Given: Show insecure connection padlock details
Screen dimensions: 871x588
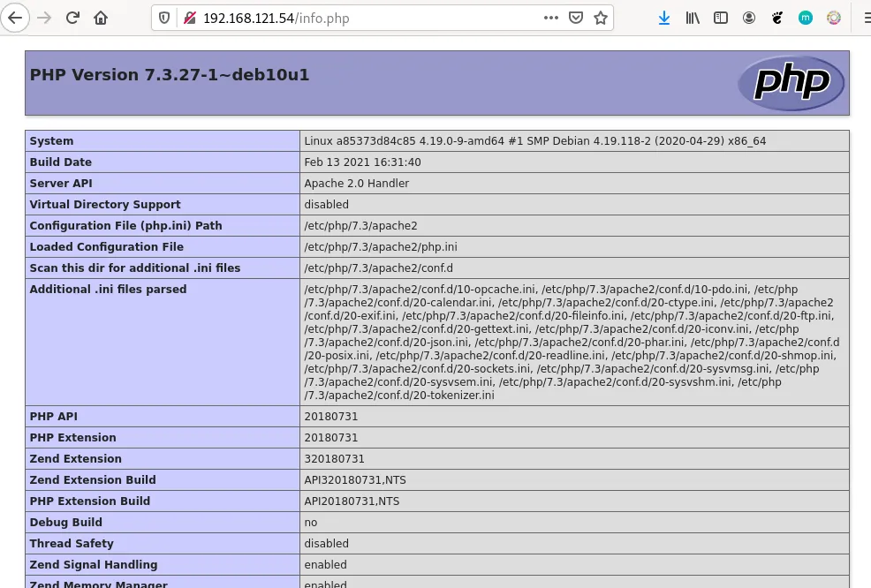Looking at the screenshot, I should tap(188, 18).
